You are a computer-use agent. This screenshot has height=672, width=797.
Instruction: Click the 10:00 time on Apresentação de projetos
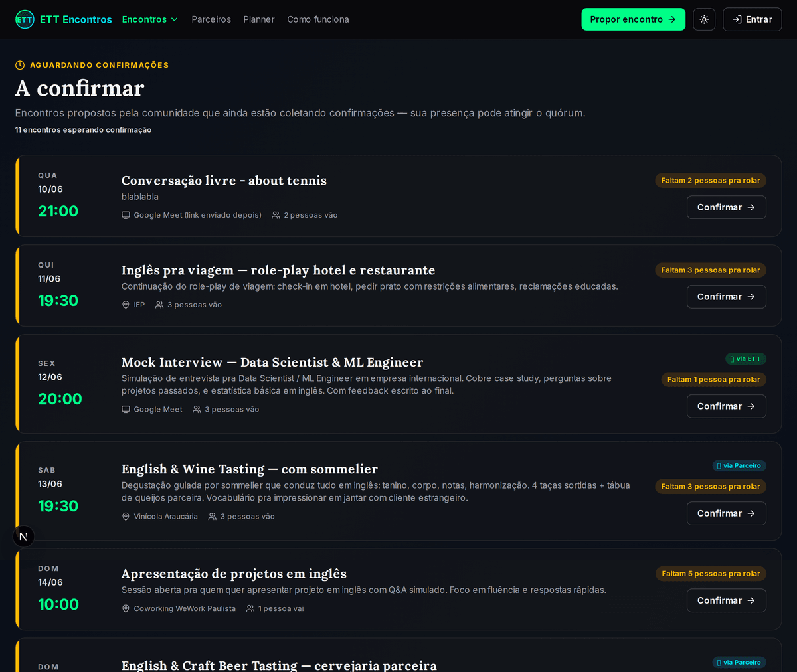(x=58, y=604)
